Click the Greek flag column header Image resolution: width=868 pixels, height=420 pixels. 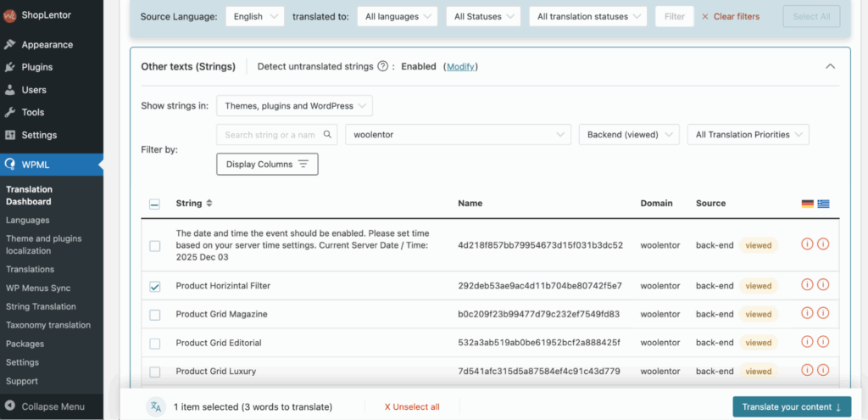(824, 204)
